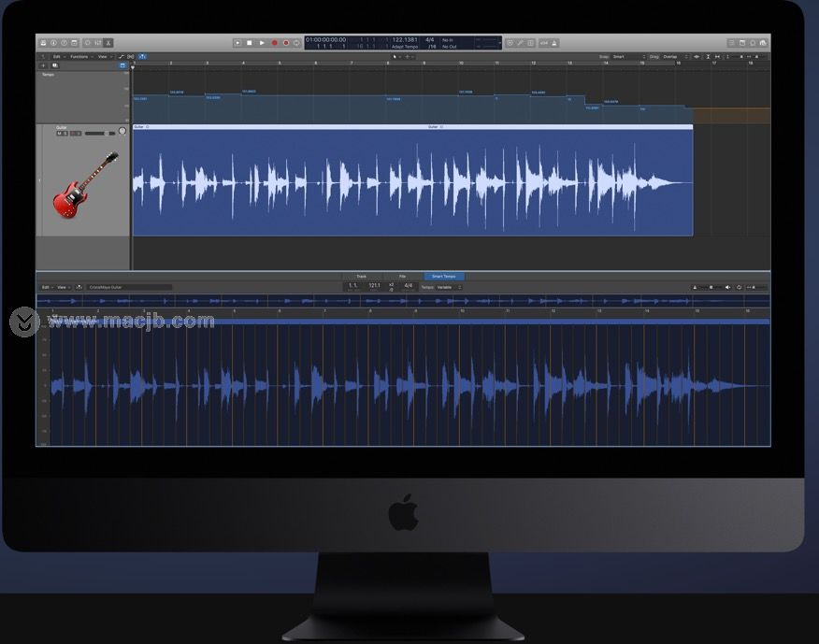Adjust the Tracks area vertical zoom slider

click(736, 56)
